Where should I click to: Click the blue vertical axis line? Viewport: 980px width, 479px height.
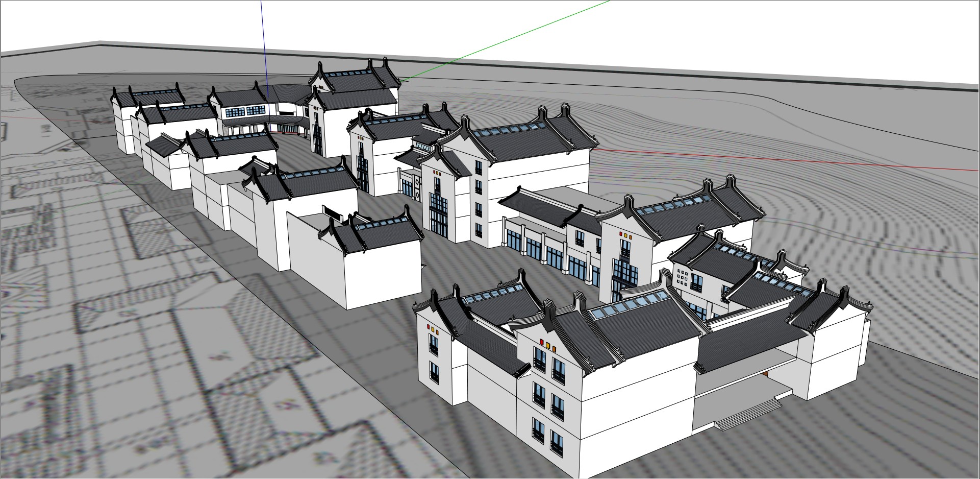264,49
